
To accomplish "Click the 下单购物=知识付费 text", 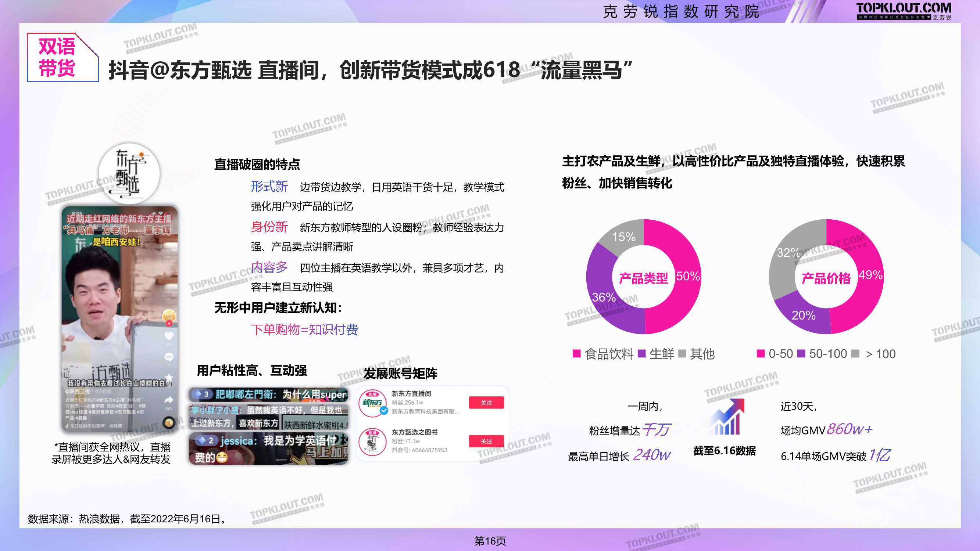I will point(304,329).
